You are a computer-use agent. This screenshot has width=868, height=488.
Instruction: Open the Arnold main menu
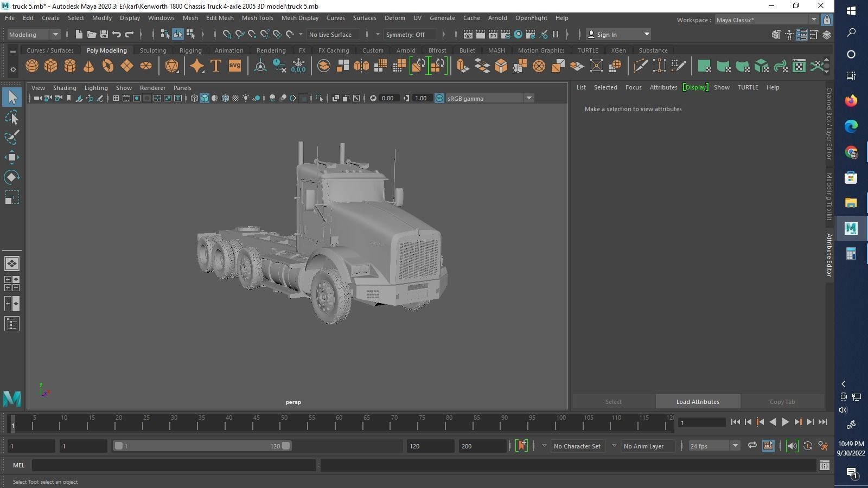click(x=497, y=18)
